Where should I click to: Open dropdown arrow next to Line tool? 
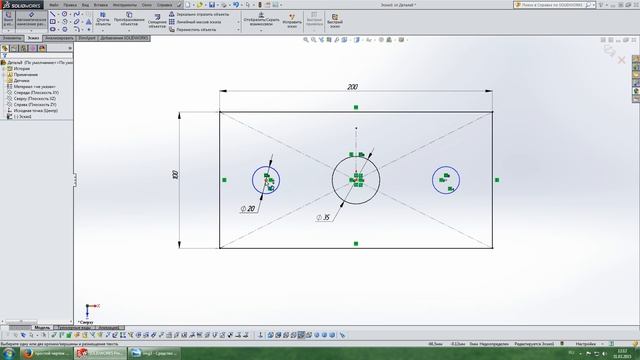click(58, 14)
